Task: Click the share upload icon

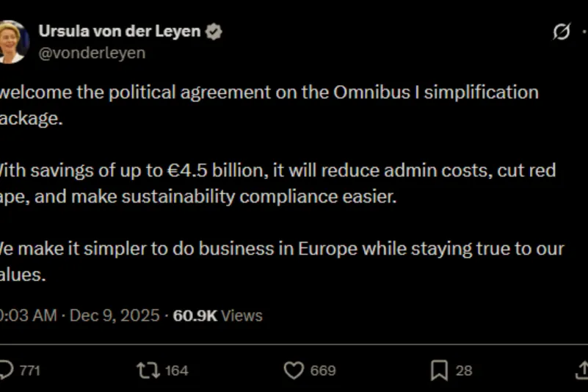Action: click(583, 370)
